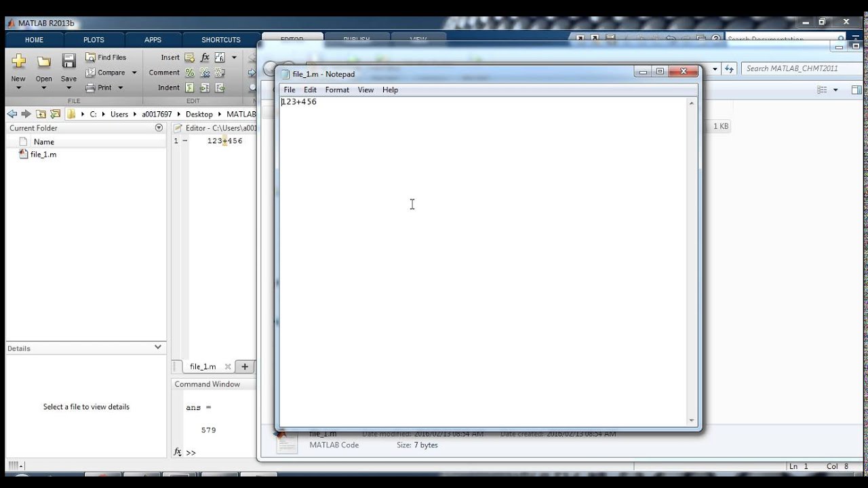Viewport: 868px width, 488px height.
Task: Insert a section break icon
Action: pyautogui.click(x=190, y=58)
